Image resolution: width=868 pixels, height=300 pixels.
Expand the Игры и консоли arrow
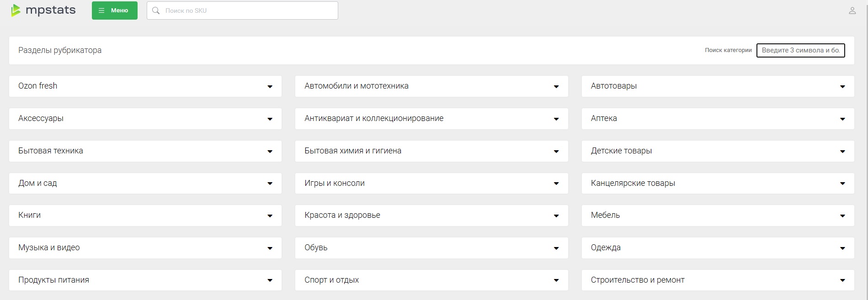click(x=556, y=184)
